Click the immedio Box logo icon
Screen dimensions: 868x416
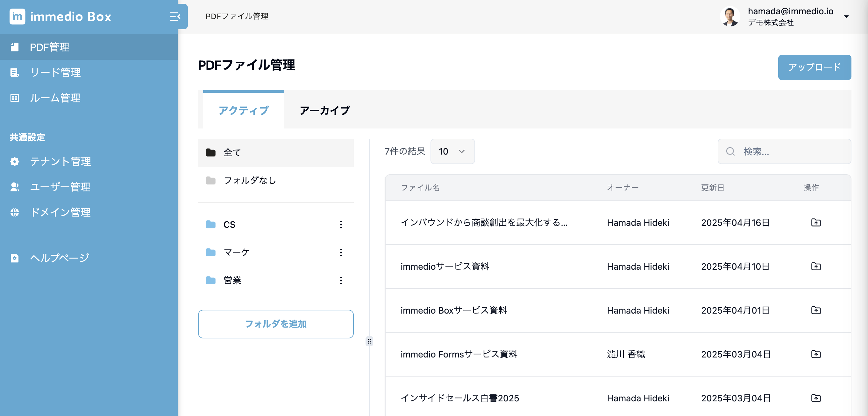17,17
